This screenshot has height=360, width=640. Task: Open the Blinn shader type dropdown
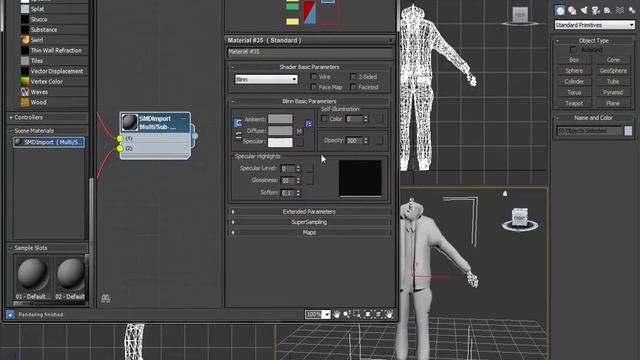click(266, 79)
